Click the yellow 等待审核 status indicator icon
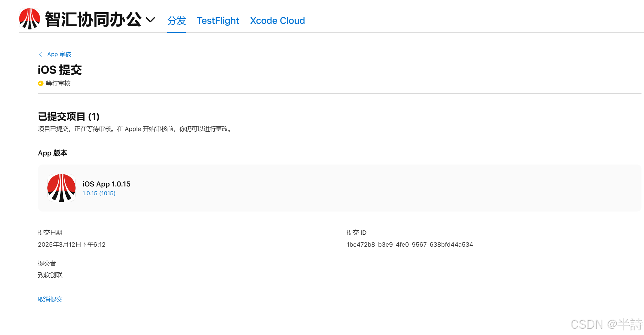 pos(40,83)
